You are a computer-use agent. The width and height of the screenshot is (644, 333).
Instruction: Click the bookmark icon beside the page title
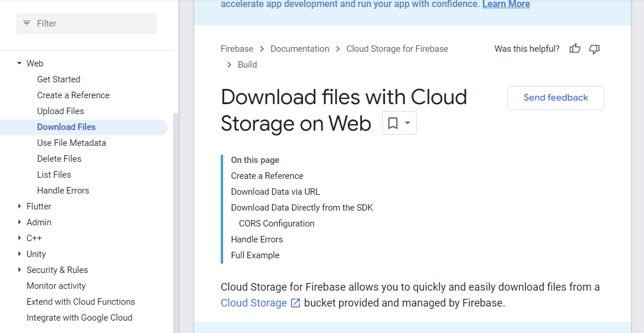[x=393, y=123]
